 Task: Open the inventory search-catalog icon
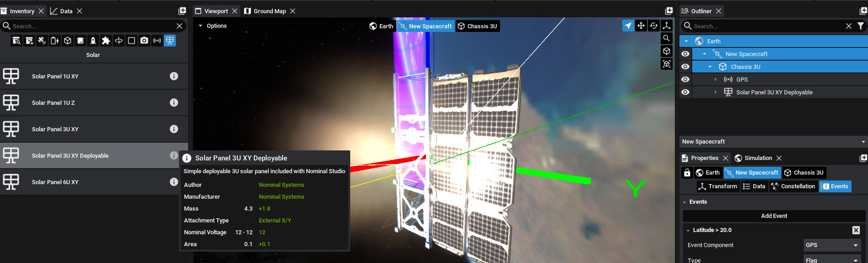coord(16,41)
